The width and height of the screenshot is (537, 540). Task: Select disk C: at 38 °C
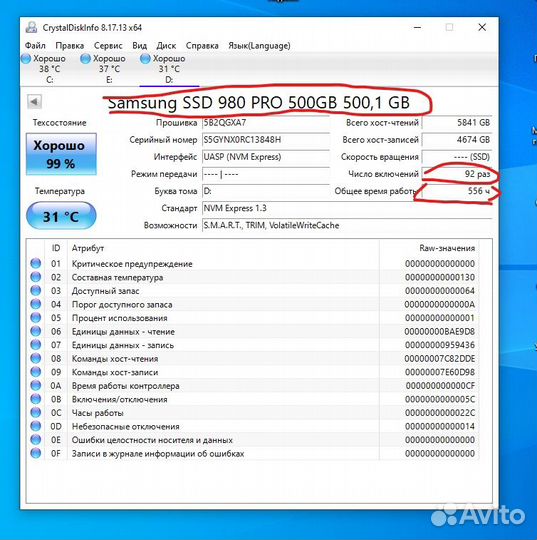click(x=50, y=69)
